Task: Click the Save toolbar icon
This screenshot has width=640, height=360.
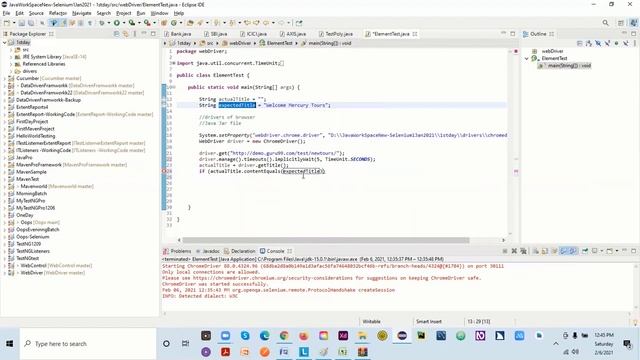Action: pos(22,23)
